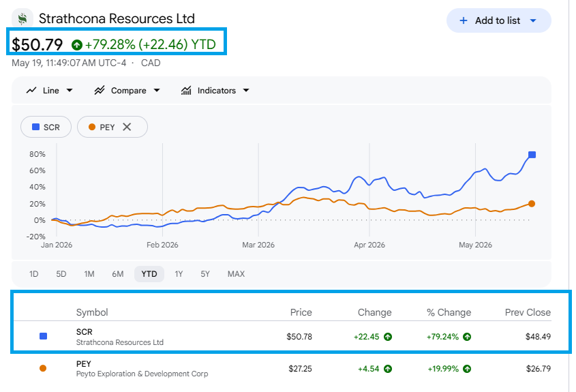Click the Compare icon in chart toolbar

click(100, 91)
